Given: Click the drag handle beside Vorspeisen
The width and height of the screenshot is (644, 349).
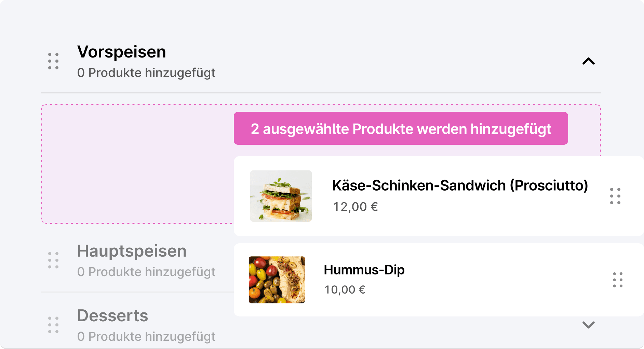Looking at the screenshot, I should click(x=53, y=61).
